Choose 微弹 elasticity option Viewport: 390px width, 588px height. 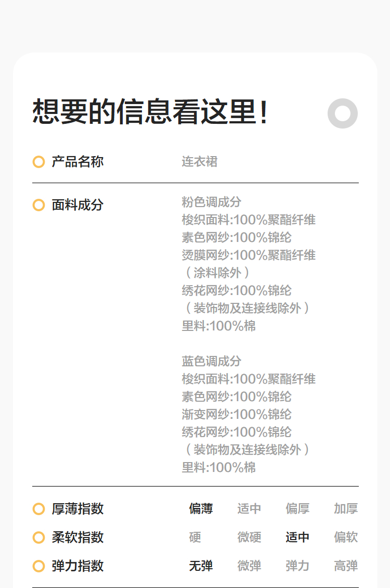tap(249, 566)
